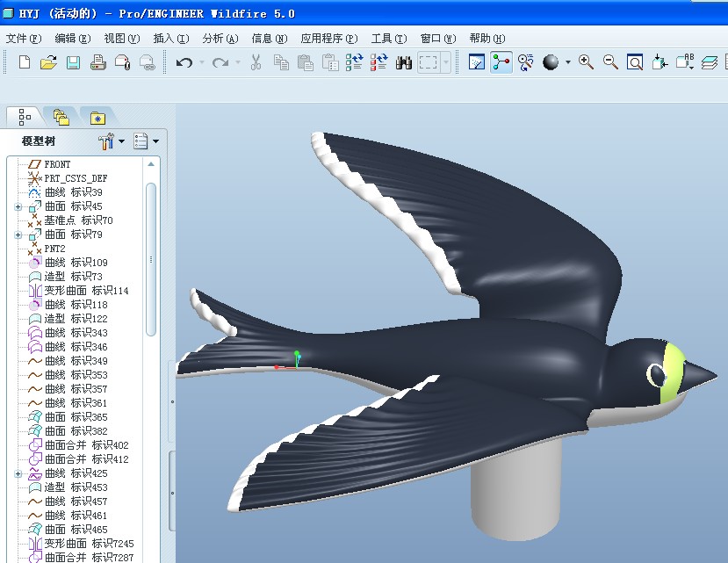Switch to the Favorites navigator tab
Screen dimensions: 728x563
click(97, 118)
